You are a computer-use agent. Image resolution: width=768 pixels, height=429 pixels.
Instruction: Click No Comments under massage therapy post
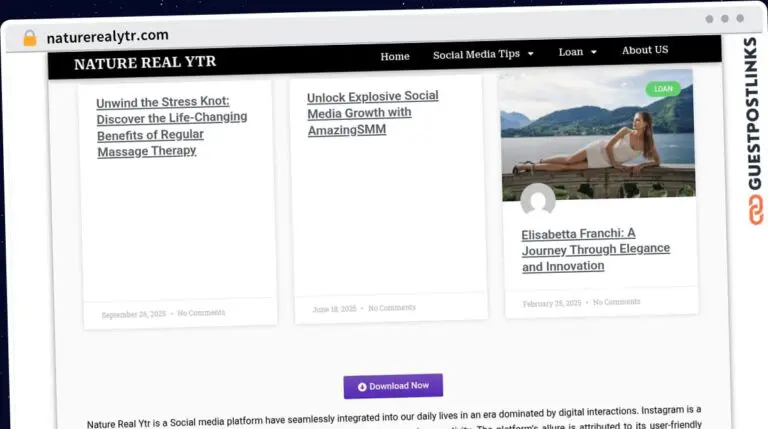tap(201, 313)
